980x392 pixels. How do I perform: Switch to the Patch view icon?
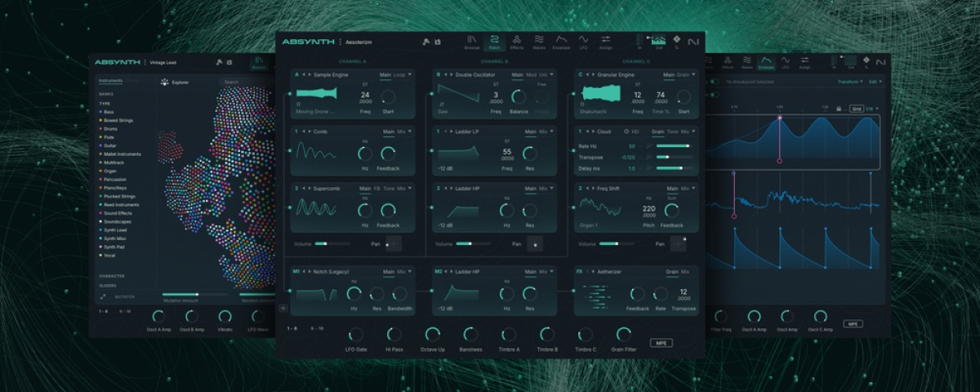click(x=495, y=41)
